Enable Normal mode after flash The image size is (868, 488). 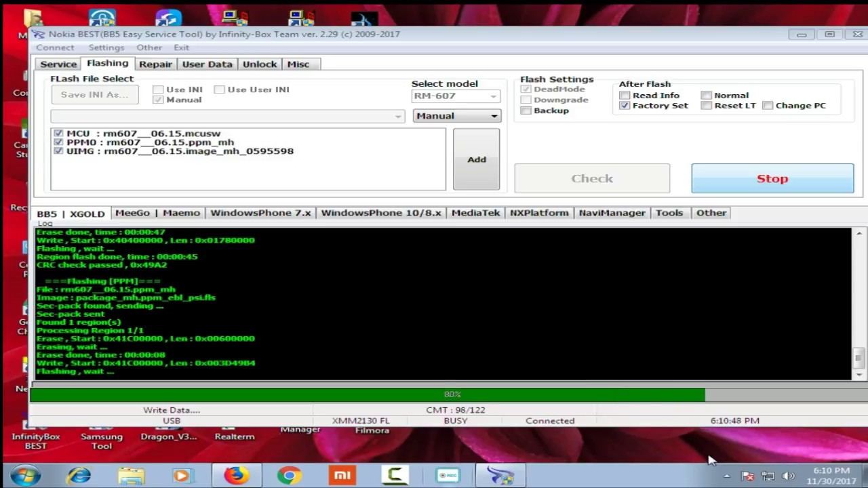[707, 96]
